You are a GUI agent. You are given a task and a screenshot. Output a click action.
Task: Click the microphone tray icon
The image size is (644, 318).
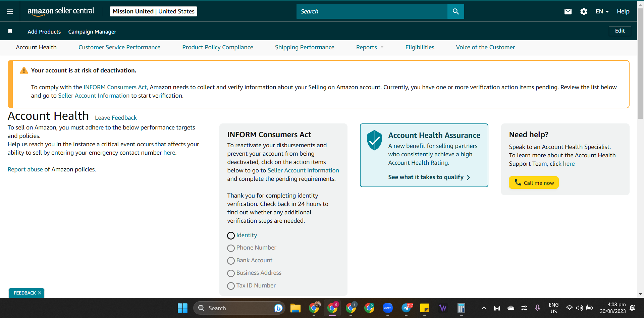pyautogui.click(x=538, y=308)
